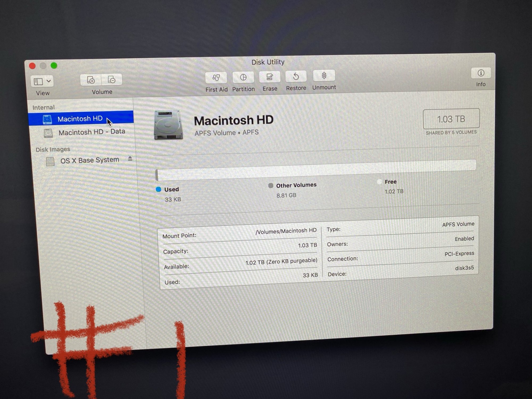Click the large Macintosh HD drive image
The image size is (532, 399).
(168, 125)
